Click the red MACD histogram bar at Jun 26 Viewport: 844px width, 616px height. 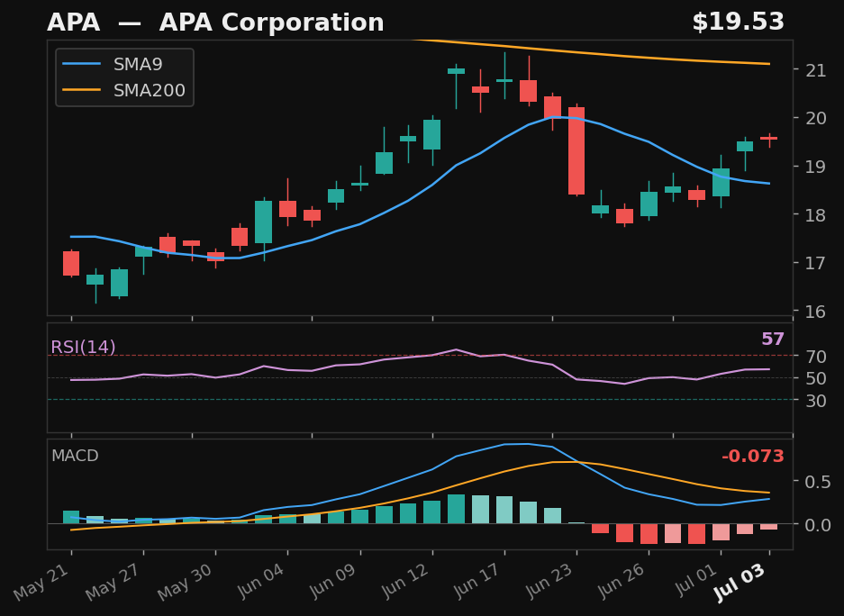click(x=649, y=534)
